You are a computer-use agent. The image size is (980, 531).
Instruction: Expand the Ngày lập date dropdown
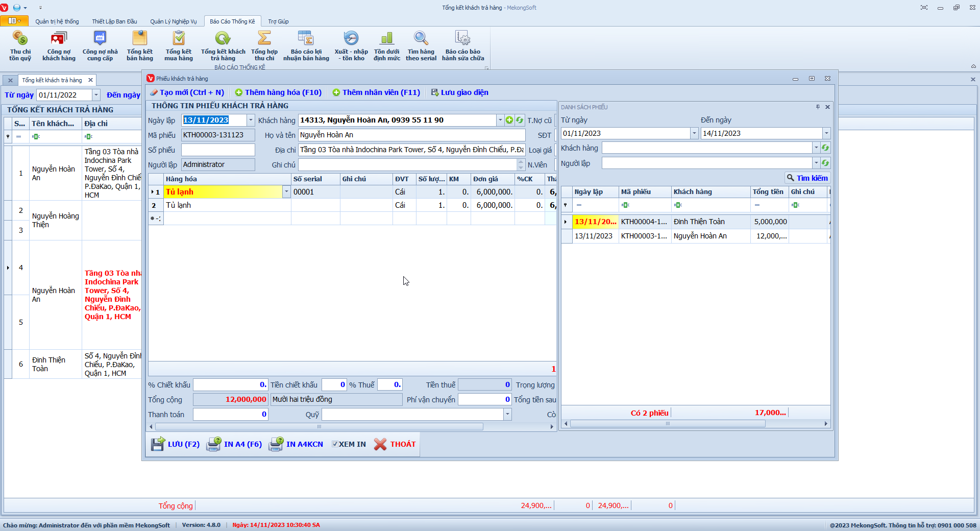(251, 120)
